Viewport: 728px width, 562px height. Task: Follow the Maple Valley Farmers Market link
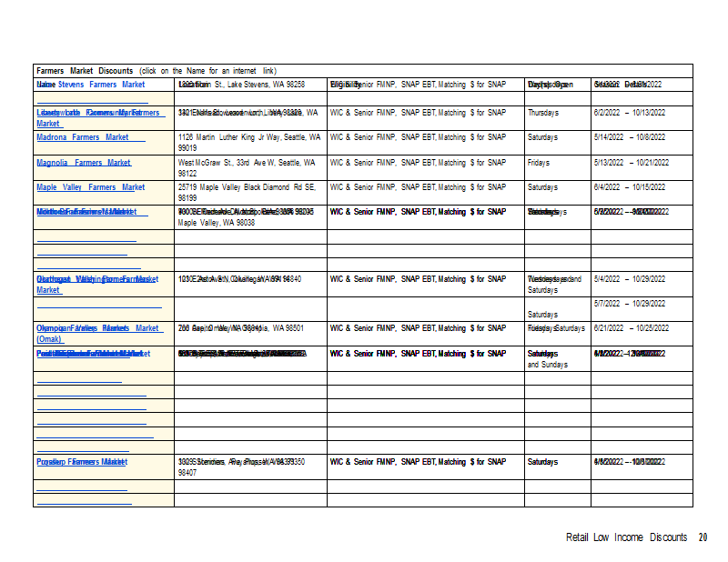pyautogui.click(x=90, y=187)
